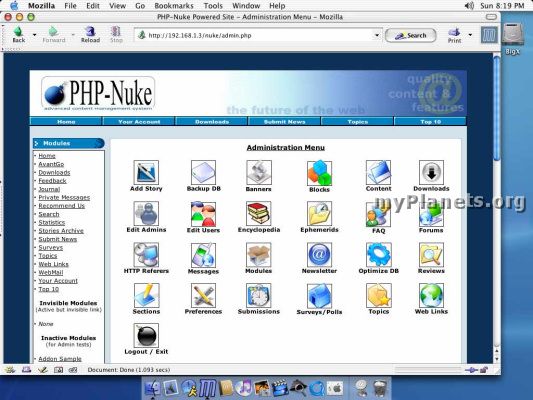Open the View menu
This screenshot has width=533, height=400.
(x=117, y=6)
